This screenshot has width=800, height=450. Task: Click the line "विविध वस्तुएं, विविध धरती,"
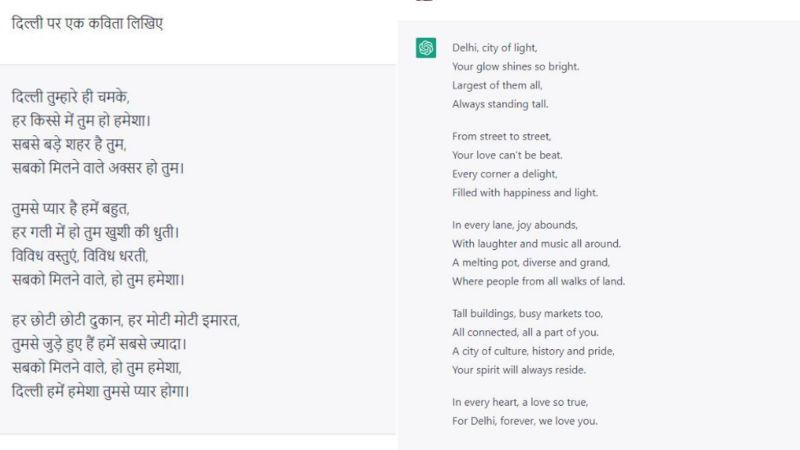pyautogui.click(x=87, y=254)
